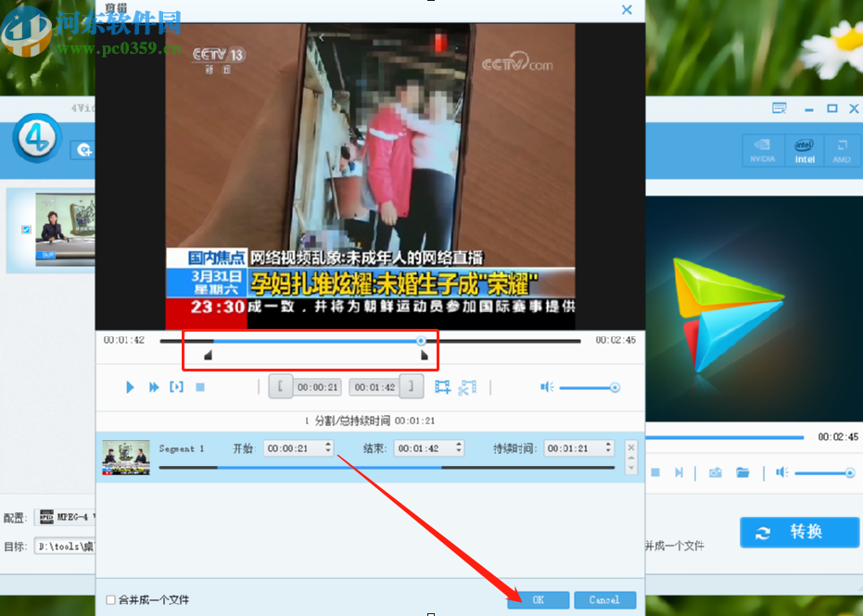
Task: Click the 目标 output path field
Action: click(65, 547)
